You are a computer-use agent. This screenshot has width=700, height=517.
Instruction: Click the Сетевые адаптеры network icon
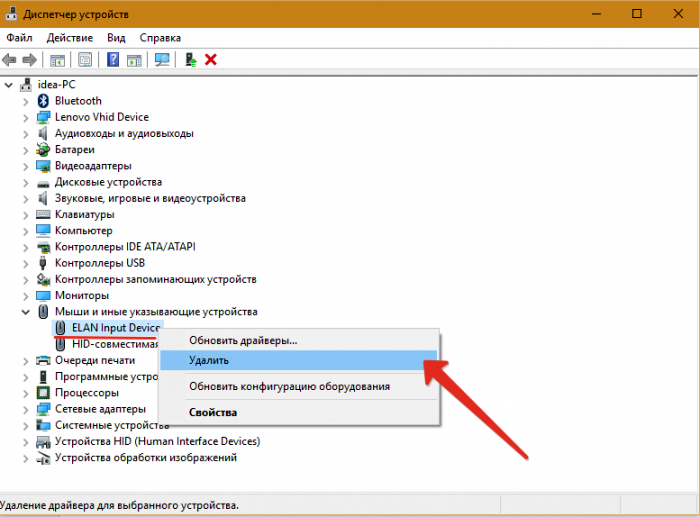coord(43,409)
